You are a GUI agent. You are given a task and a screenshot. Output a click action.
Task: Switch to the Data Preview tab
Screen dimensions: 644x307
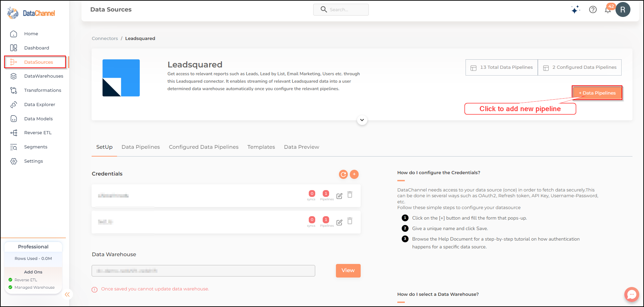point(302,147)
